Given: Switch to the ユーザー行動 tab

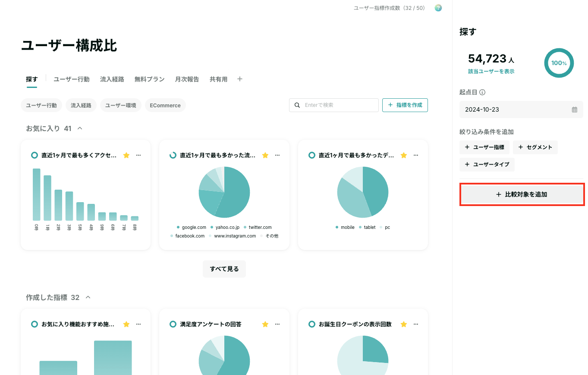Looking at the screenshot, I should [72, 79].
